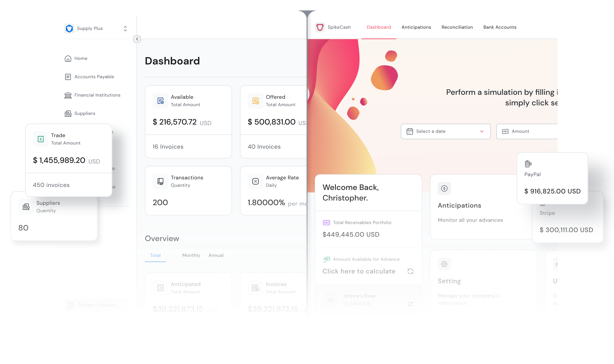Click the Home sidebar icon
Screen dimensions: 614x364
[68, 58]
